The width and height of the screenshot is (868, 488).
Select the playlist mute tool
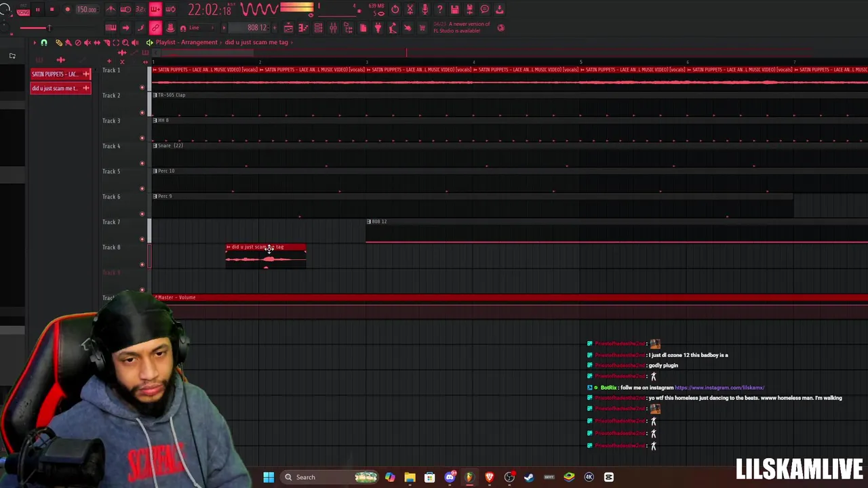point(87,43)
